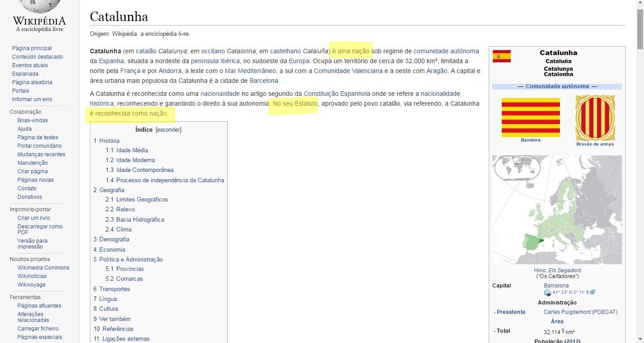Open Carles Puigdemont link in infobox
The width and height of the screenshot is (644, 343).
[x=567, y=312]
